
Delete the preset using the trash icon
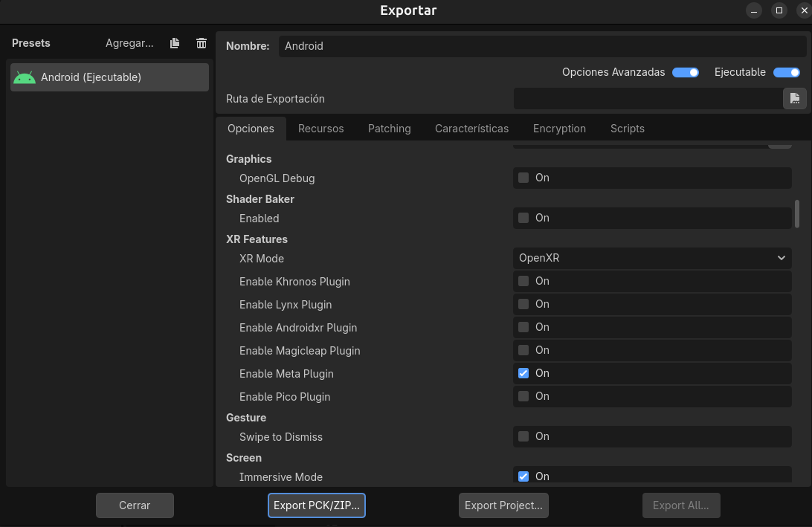pos(201,43)
